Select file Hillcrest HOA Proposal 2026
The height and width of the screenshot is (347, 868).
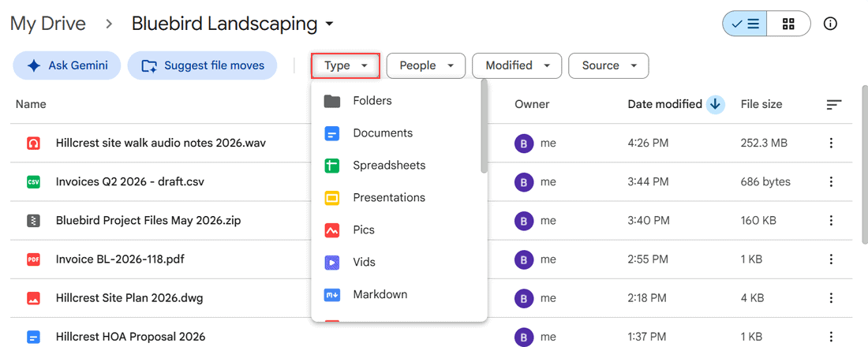[131, 337]
